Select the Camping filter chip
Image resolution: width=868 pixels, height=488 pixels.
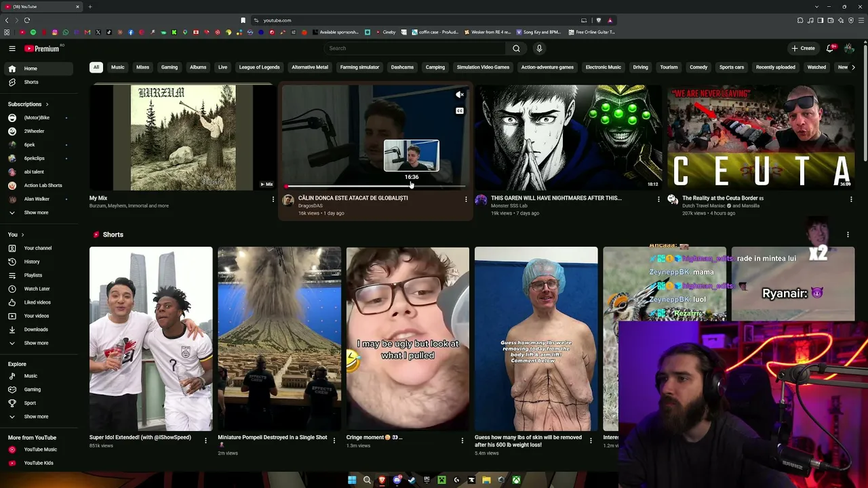435,67
